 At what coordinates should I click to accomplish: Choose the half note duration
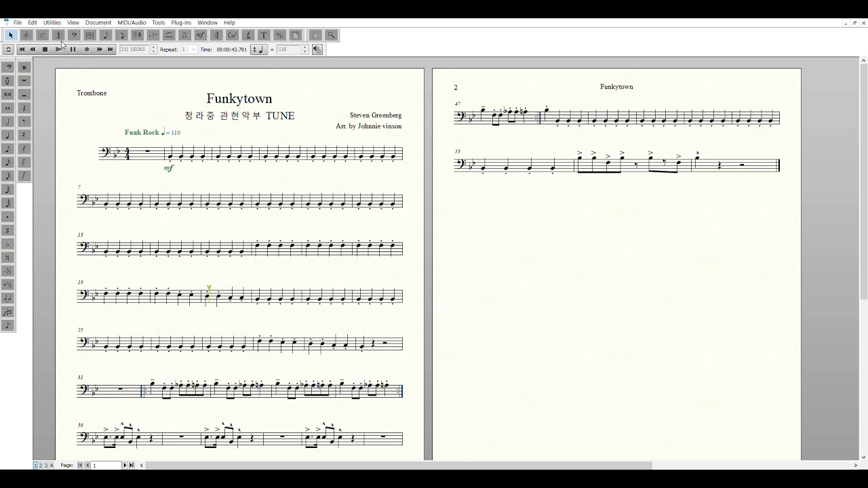click(8, 121)
